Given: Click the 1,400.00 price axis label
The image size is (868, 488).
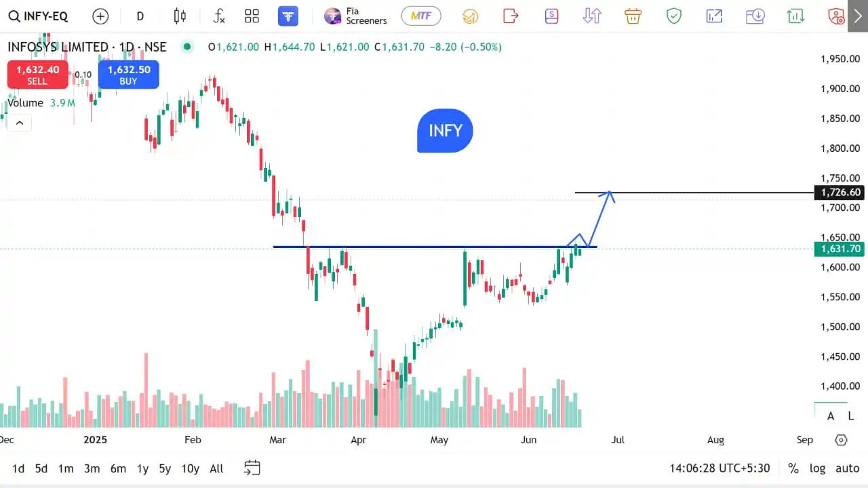Looking at the screenshot, I should [840, 386].
